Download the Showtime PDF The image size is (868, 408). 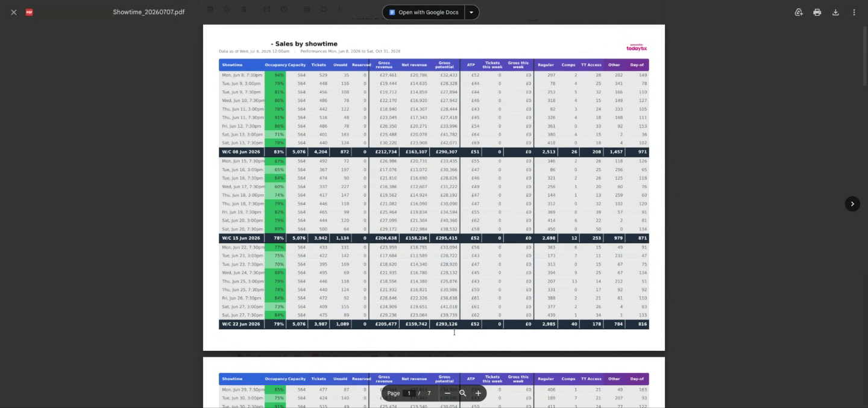coord(835,12)
